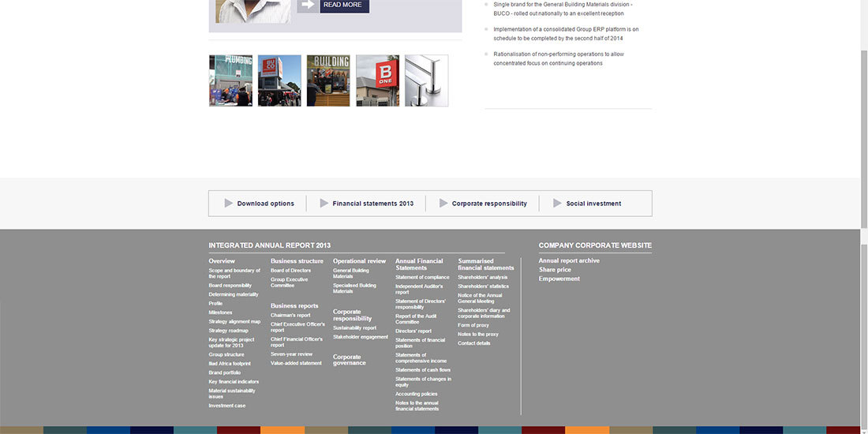868x434 pixels.
Task: Open Accounting policies link
Action: [417, 394]
